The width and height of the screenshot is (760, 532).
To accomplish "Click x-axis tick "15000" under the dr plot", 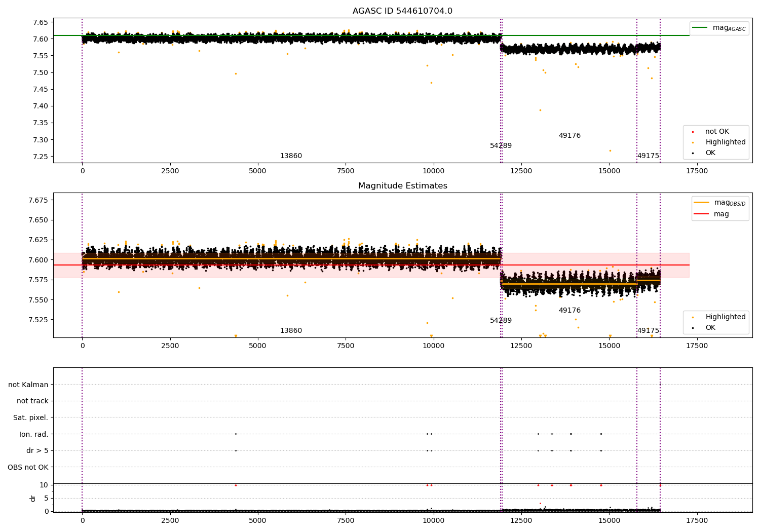I will click(x=609, y=521).
